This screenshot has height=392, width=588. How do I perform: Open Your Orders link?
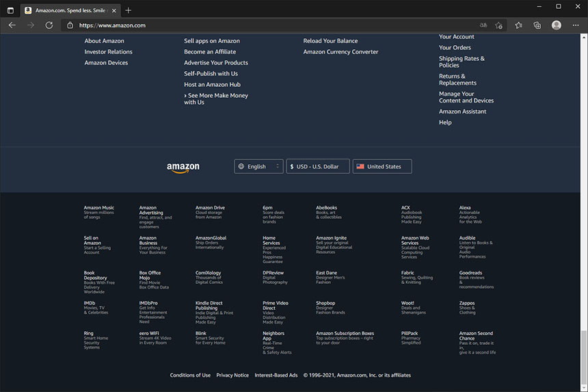455,48
